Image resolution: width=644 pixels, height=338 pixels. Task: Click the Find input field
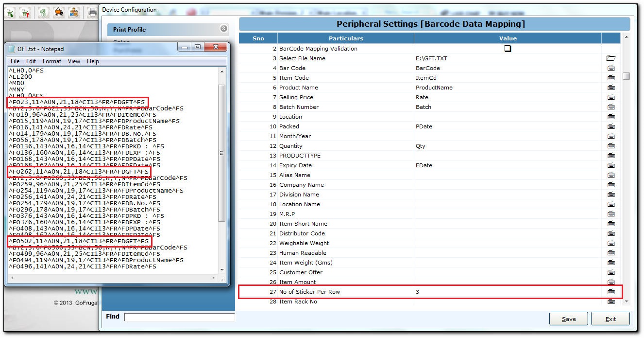click(179, 317)
